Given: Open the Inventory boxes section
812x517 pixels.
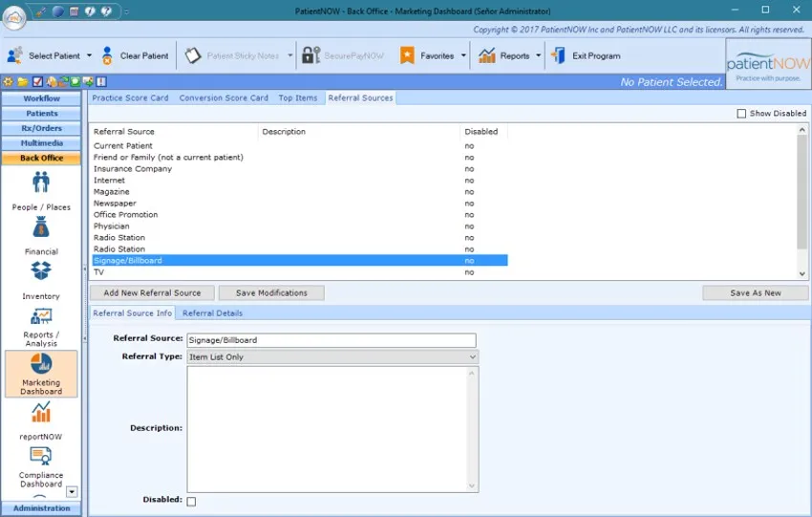Looking at the screenshot, I should 41,280.
